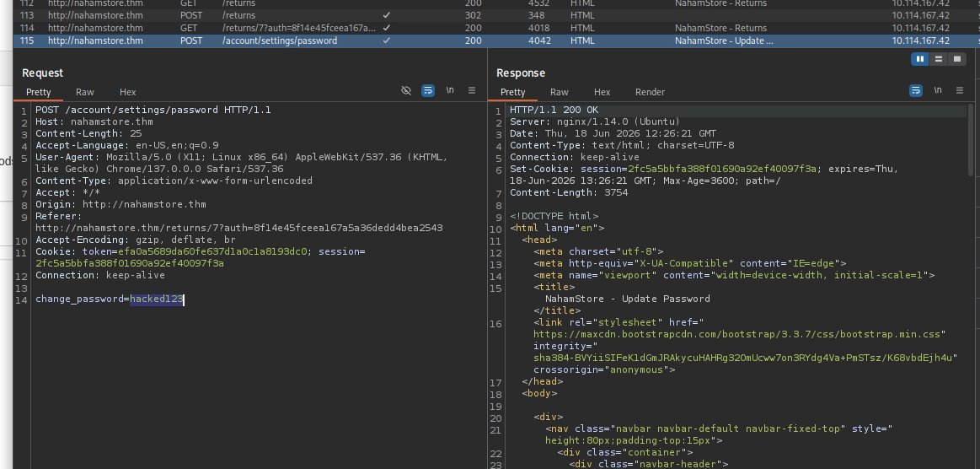The width and height of the screenshot is (980, 469).
Task: Toggle word wrap icon in Response panel
Action: point(916,90)
